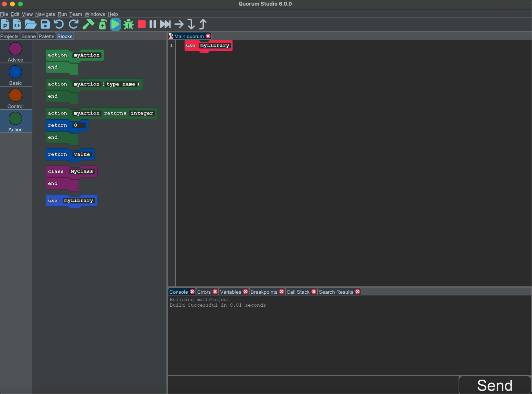The width and height of the screenshot is (532, 394).
Task: Open the Run menu
Action: (x=62, y=14)
